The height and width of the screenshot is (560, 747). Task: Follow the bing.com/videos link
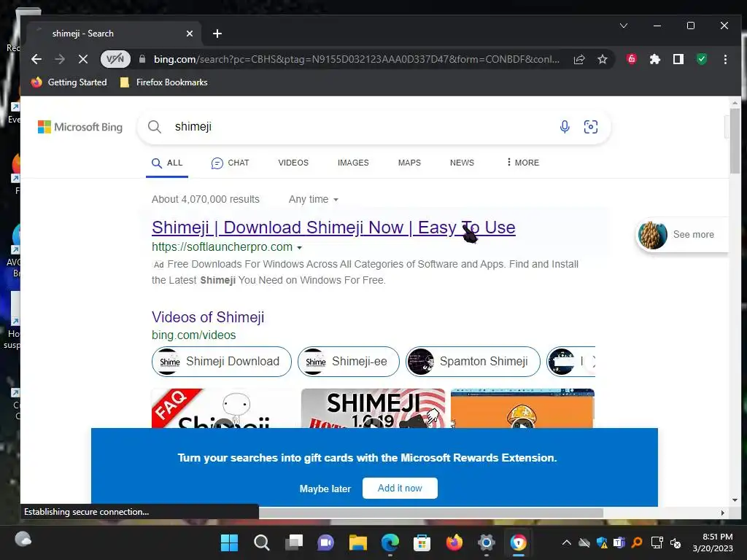tap(193, 335)
